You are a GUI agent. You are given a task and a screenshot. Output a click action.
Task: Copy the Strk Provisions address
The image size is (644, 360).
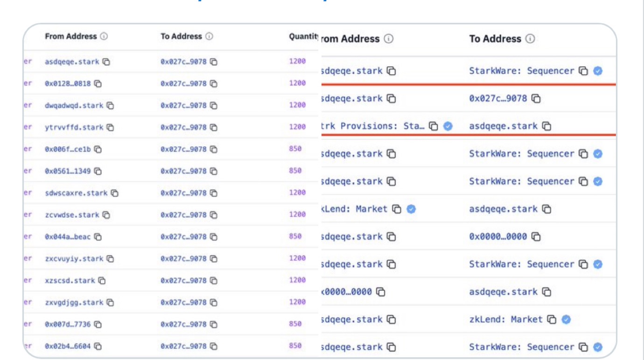pos(434,126)
